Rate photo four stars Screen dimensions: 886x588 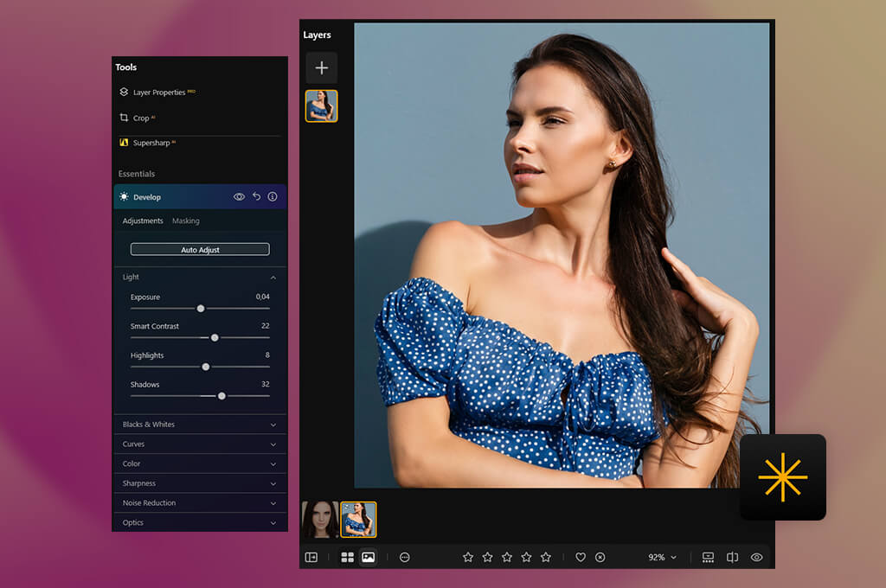(526, 558)
